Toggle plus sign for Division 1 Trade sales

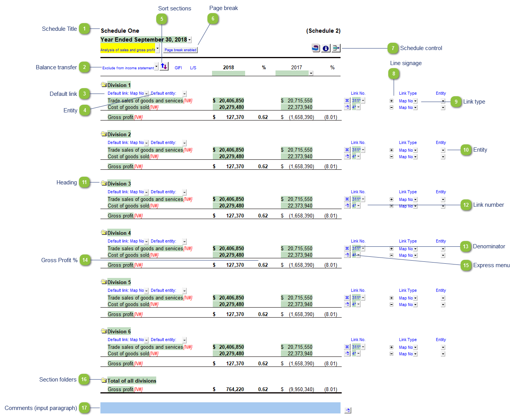pyautogui.click(x=391, y=101)
